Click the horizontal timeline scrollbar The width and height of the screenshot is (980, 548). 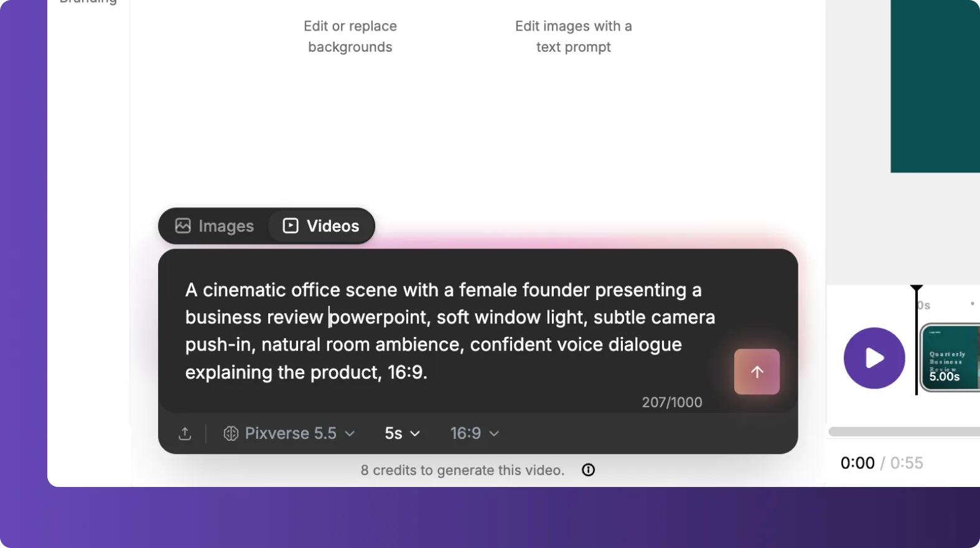tap(903, 432)
